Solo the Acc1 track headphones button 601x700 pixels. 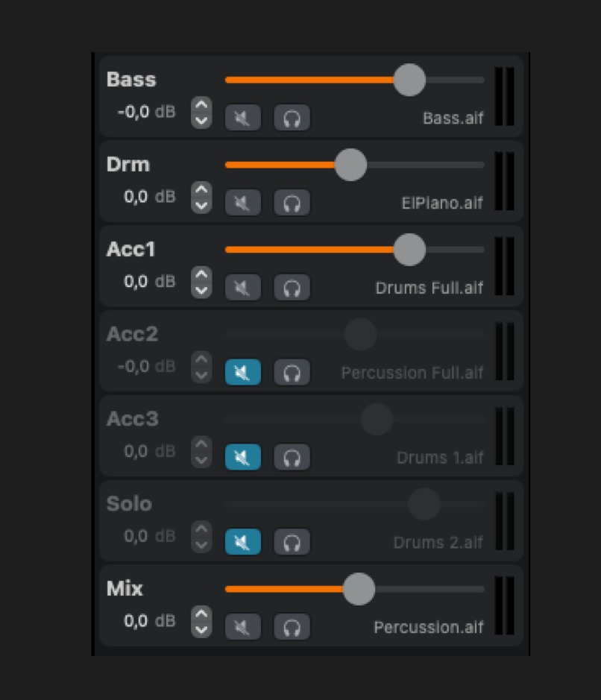point(292,288)
